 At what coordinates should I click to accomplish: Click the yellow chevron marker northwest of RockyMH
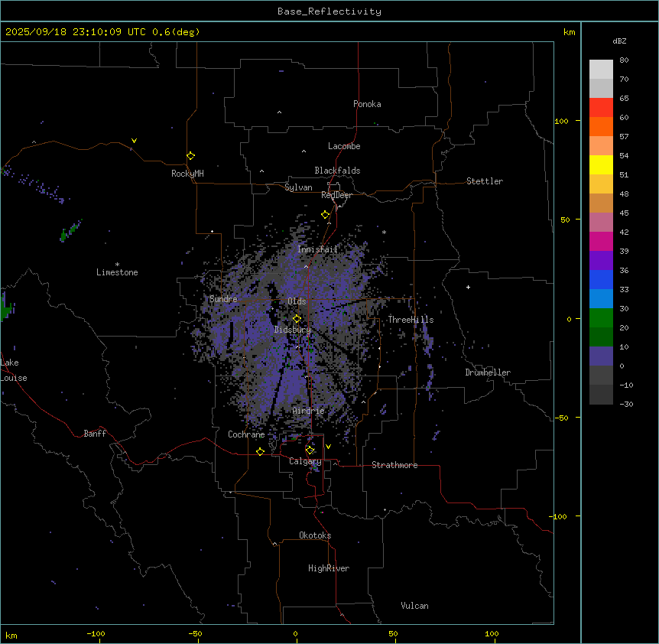134,141
